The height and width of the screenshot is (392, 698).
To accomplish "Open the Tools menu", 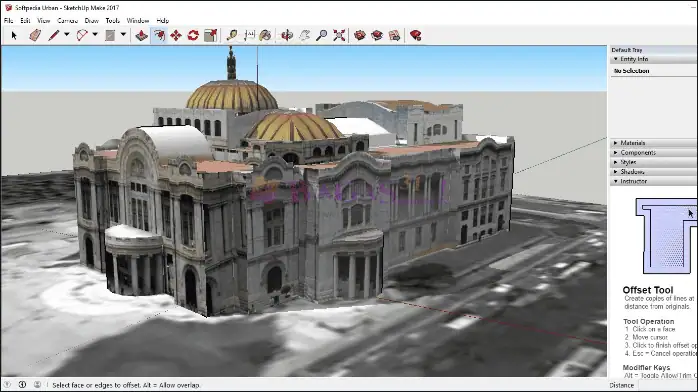I will [113, 20].
